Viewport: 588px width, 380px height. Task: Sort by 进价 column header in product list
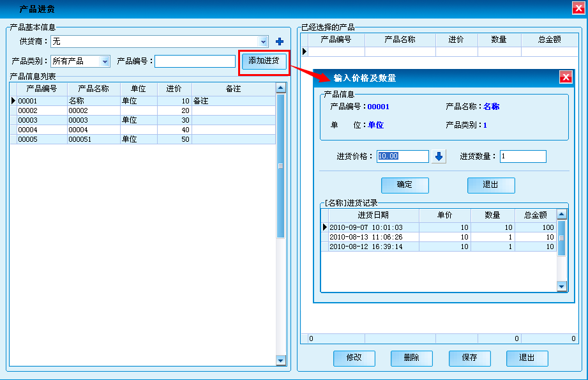coord(174,89)
